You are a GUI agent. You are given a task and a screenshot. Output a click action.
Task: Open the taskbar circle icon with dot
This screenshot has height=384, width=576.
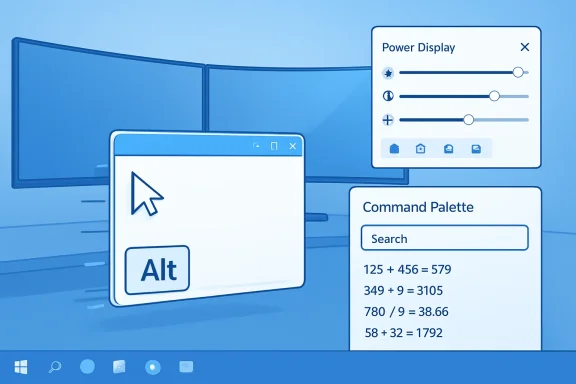click(153, 367)
